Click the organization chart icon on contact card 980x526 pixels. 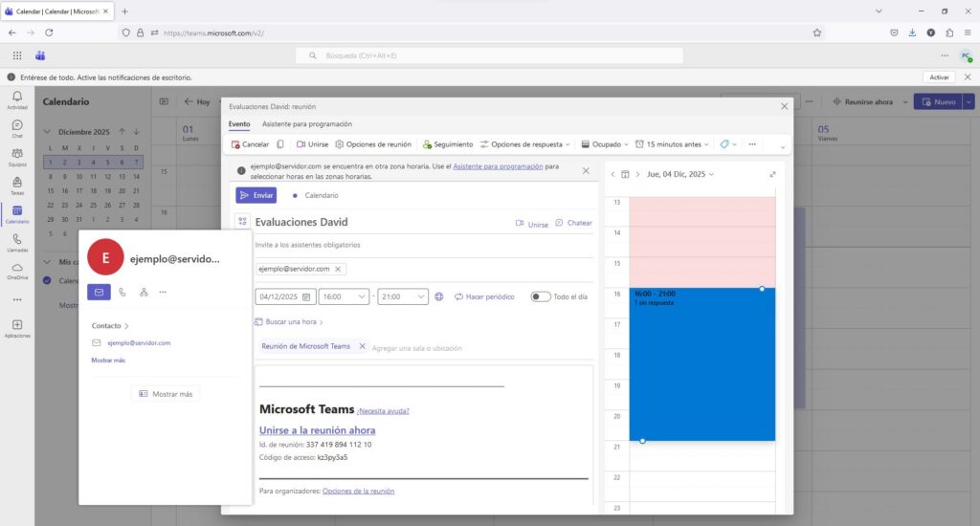144,292
